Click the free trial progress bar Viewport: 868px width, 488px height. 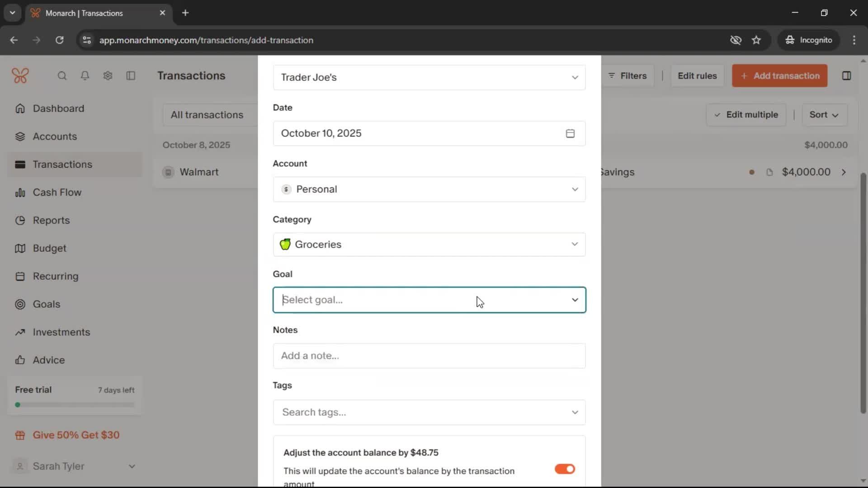(75, 405)
